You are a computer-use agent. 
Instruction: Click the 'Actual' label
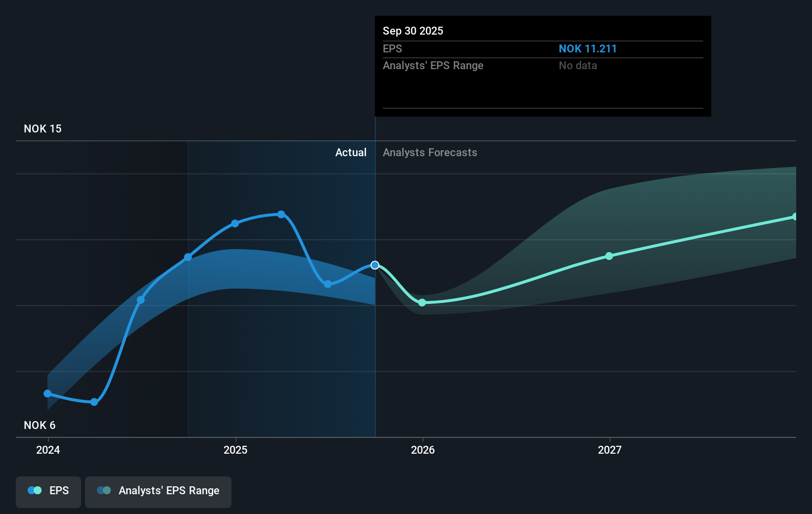(x=351, y=152)
